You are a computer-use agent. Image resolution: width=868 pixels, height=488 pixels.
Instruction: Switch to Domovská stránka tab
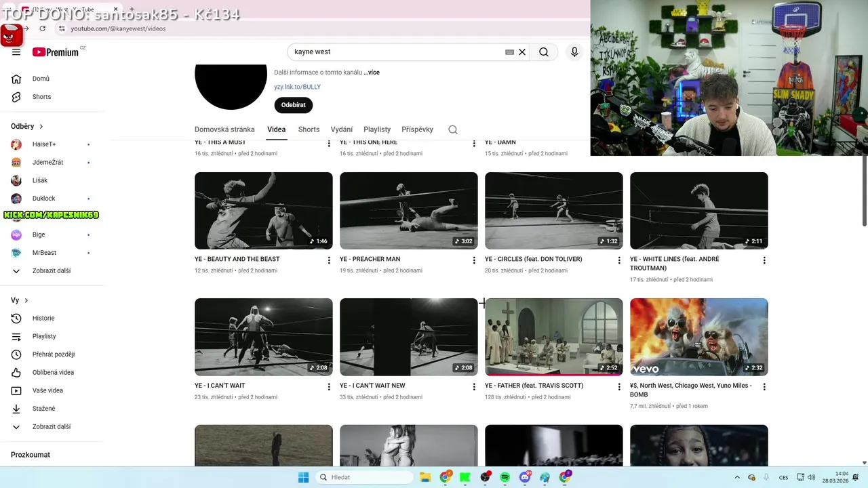click(x=224, y=129)
